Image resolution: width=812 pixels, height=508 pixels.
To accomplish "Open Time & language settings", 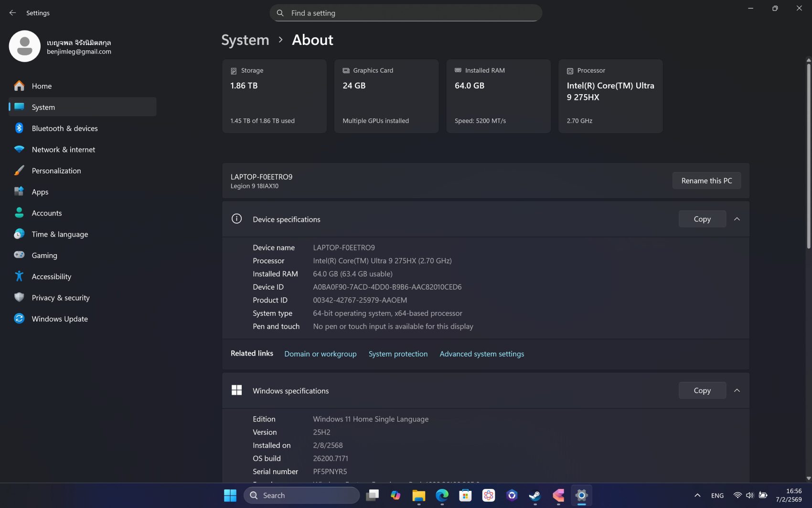I will pyautogui.click(x=82, y=234).
